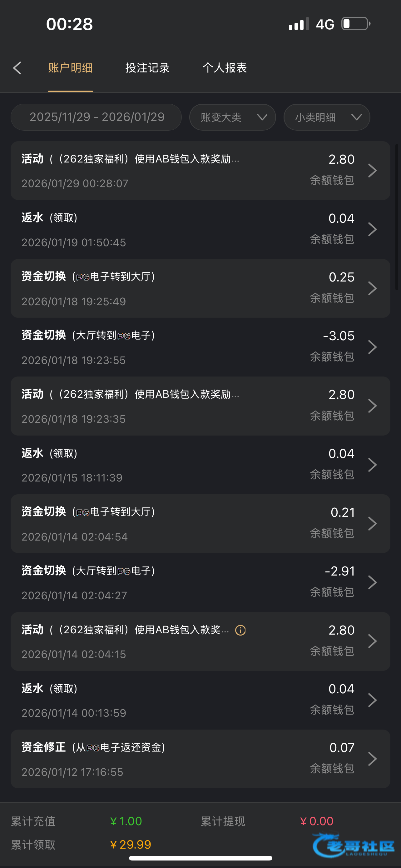Select the 账户明细 tab
Screen dimensions: 401x868
pyautogui.click(x=70, y=68)
